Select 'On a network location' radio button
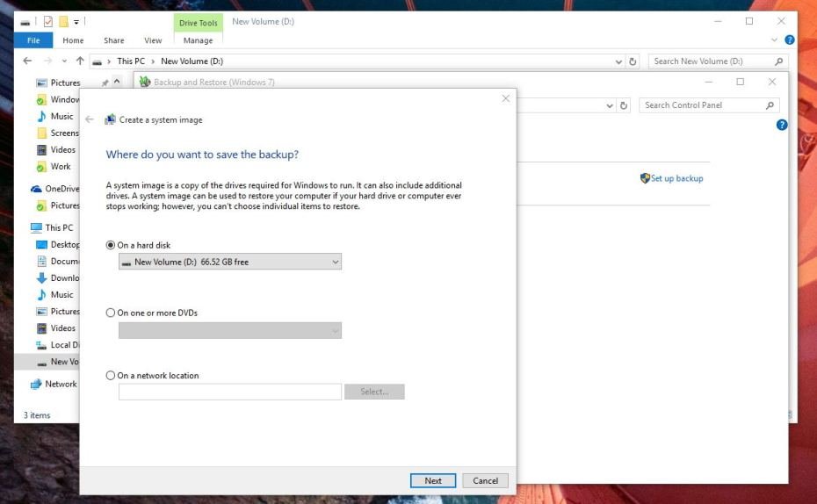This screenshot has width=817, height=504. coord(111,376)
